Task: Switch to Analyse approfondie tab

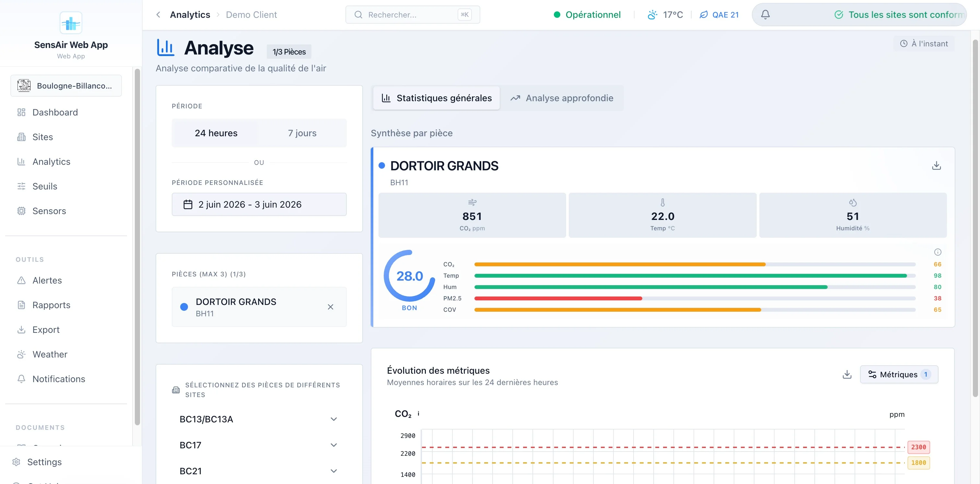Action: point(562,98)
